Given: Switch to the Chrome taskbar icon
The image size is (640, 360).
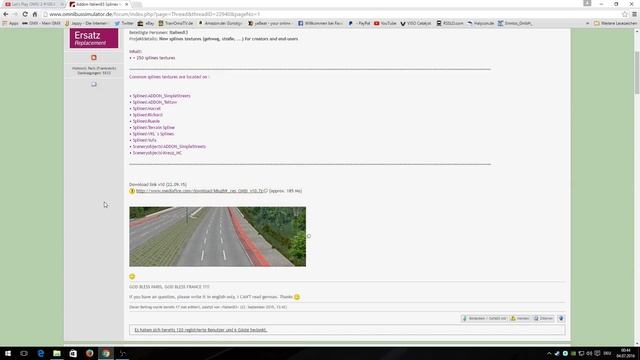Looking at the screenshot, I should point(106,353).
